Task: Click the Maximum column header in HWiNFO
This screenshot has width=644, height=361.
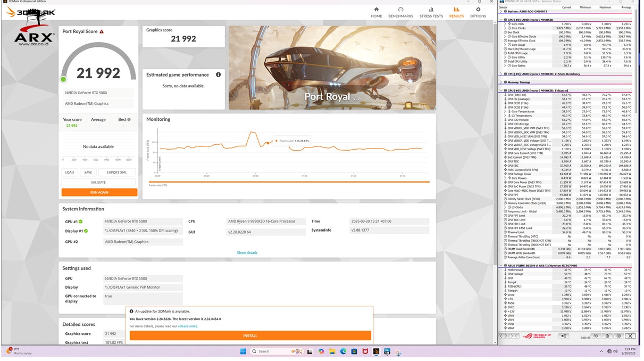Action: [x=605, y=7]
